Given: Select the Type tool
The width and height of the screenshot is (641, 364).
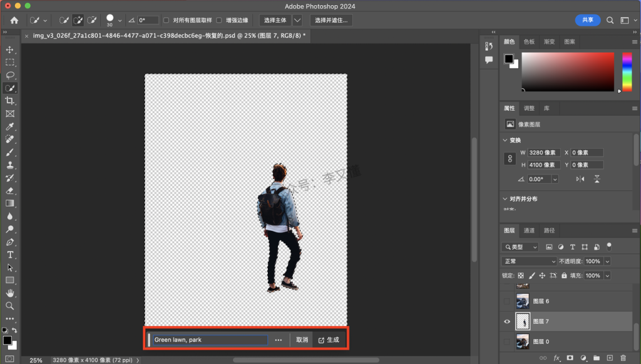Looking at the screenshot, I should (x=10, y=255).
